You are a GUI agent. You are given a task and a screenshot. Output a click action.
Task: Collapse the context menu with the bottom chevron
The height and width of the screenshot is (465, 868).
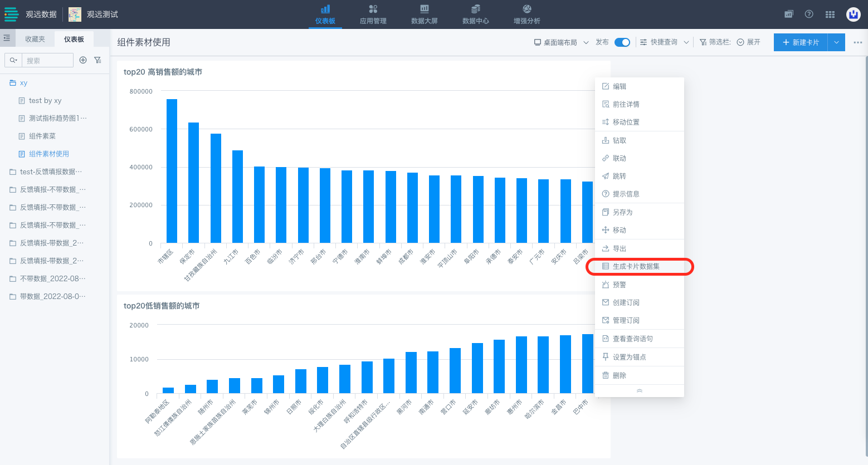[639, 391]
